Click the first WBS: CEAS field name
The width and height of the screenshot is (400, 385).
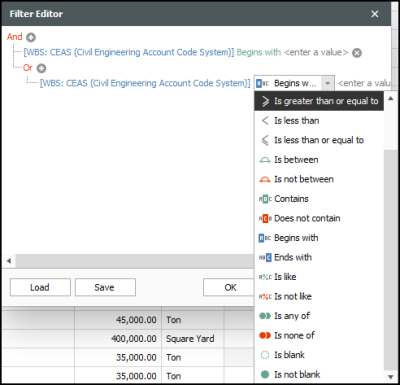(129, 52)
